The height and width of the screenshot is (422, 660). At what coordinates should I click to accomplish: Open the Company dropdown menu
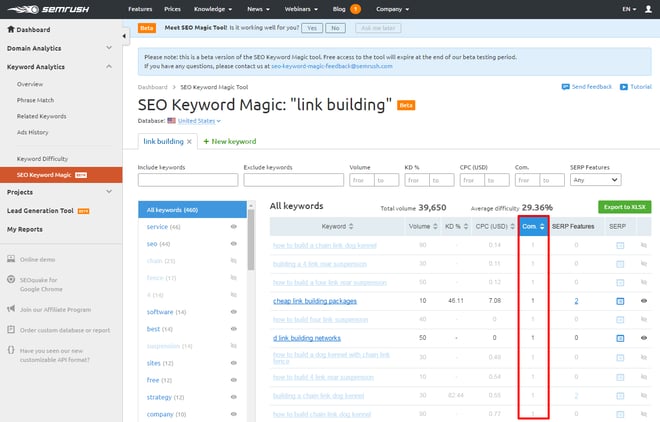click(392, 9)
